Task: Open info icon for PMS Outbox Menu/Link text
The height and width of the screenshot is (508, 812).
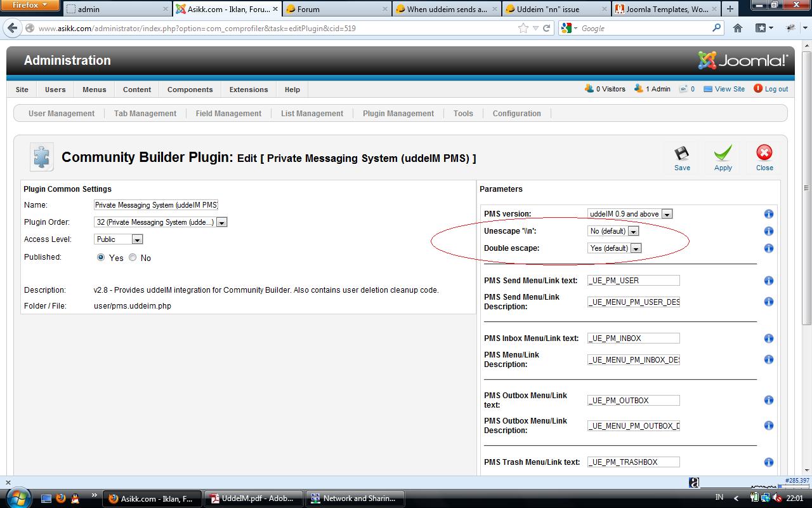Action: (x=768, y=400)
